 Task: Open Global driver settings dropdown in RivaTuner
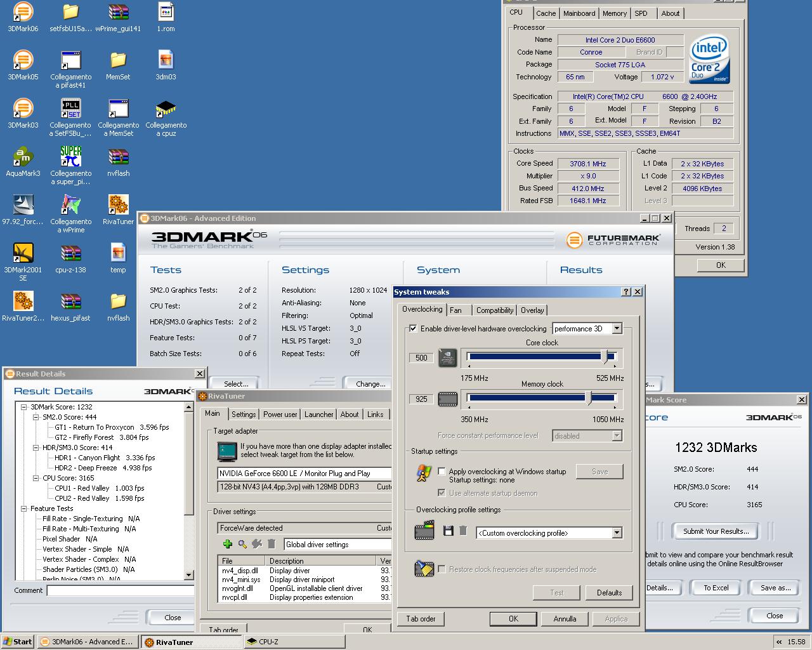337,545
